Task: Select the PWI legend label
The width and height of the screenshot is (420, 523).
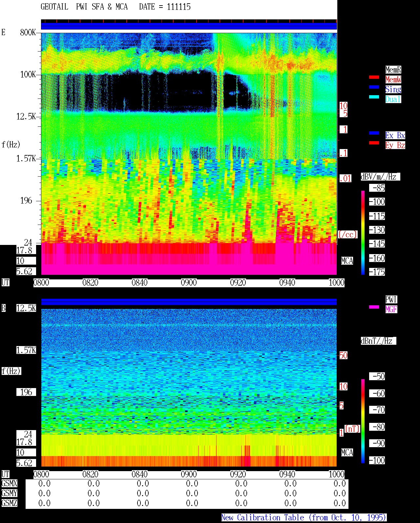Action: (391, 299)
